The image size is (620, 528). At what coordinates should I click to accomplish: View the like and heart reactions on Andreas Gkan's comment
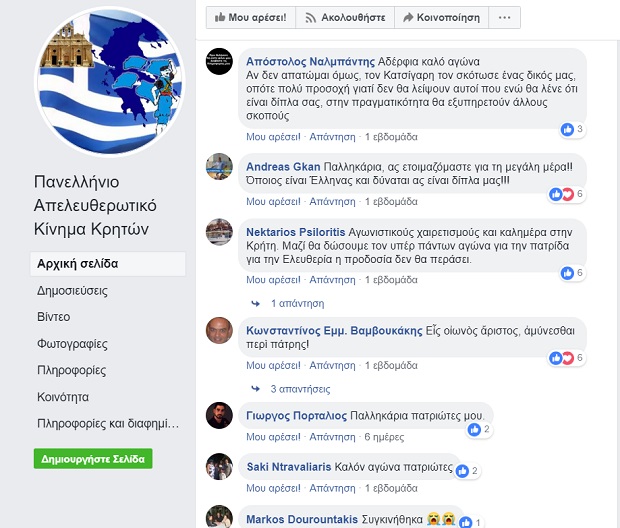point(566,194)
